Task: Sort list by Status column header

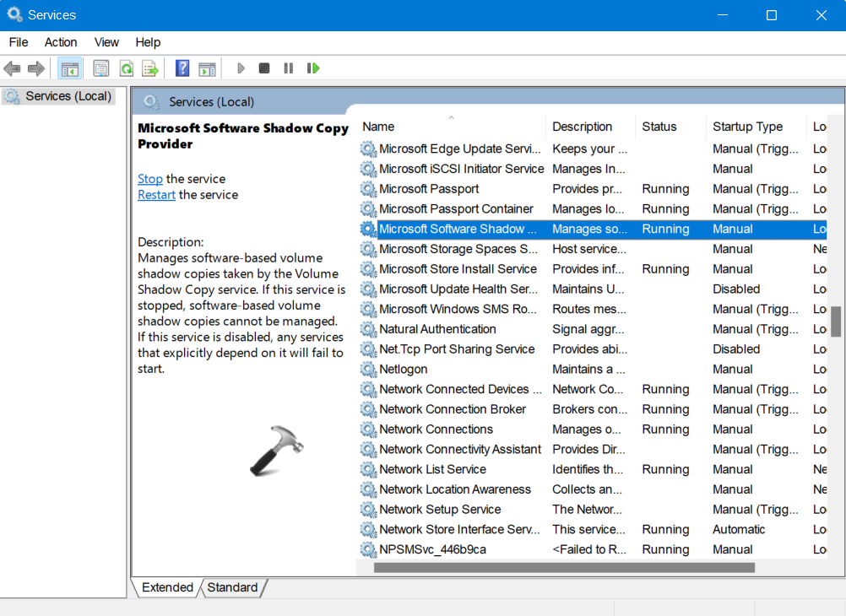Action: (x=659, y=127)
